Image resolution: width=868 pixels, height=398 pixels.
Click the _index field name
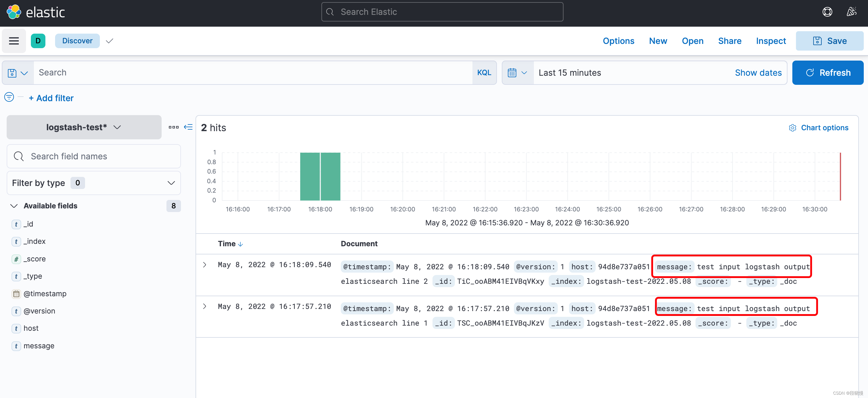(35, 241)
